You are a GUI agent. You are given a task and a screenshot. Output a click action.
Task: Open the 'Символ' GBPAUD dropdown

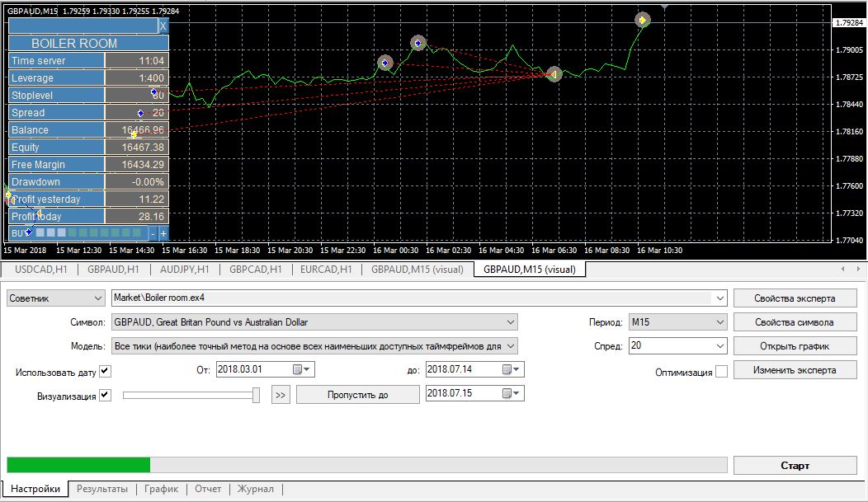314,321
